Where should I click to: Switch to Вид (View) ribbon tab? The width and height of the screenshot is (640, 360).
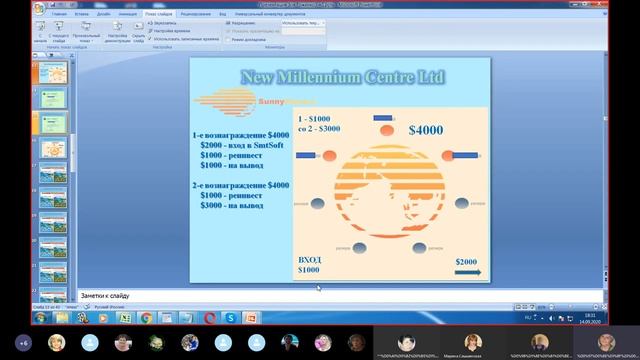(222, 14)
